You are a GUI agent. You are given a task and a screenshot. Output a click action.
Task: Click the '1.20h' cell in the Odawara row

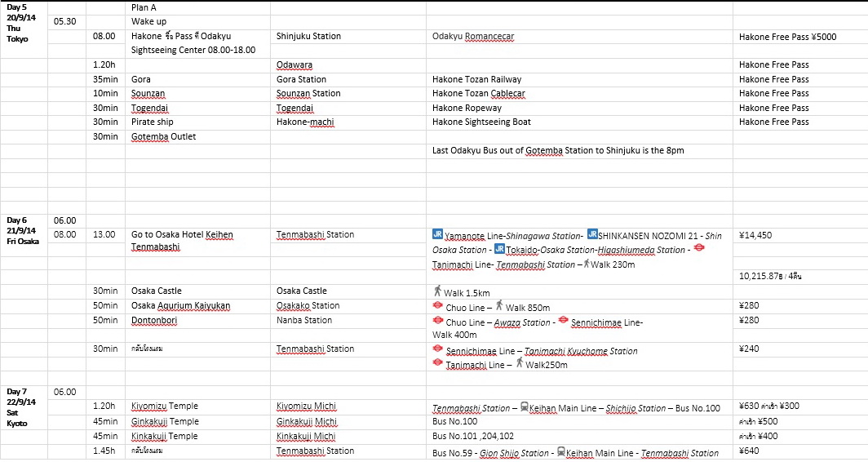pyautogui.click(x=105, y=64)
